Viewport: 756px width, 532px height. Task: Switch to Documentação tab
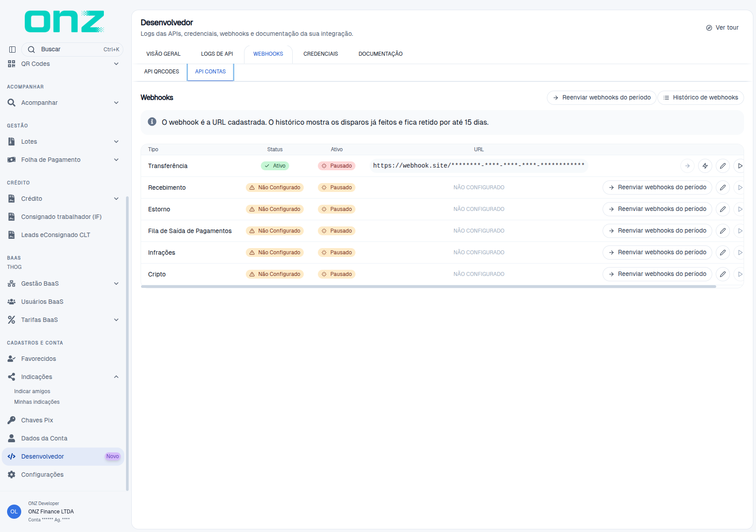point(380,54)
